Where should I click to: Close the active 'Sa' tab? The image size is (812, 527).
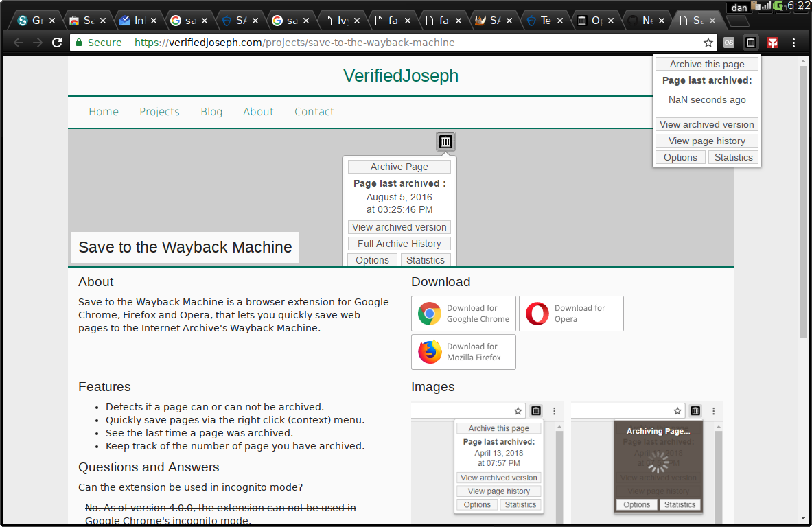click(712, 20)
